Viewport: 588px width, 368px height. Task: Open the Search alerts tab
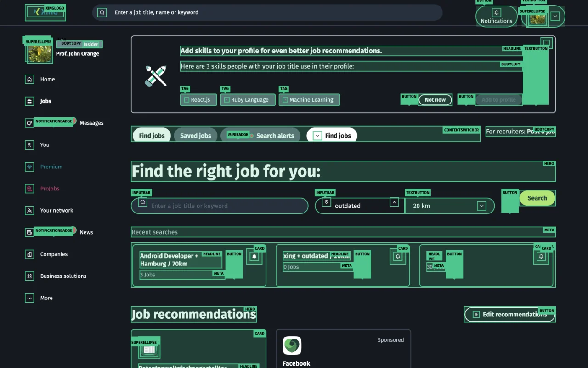coord(275,135)
